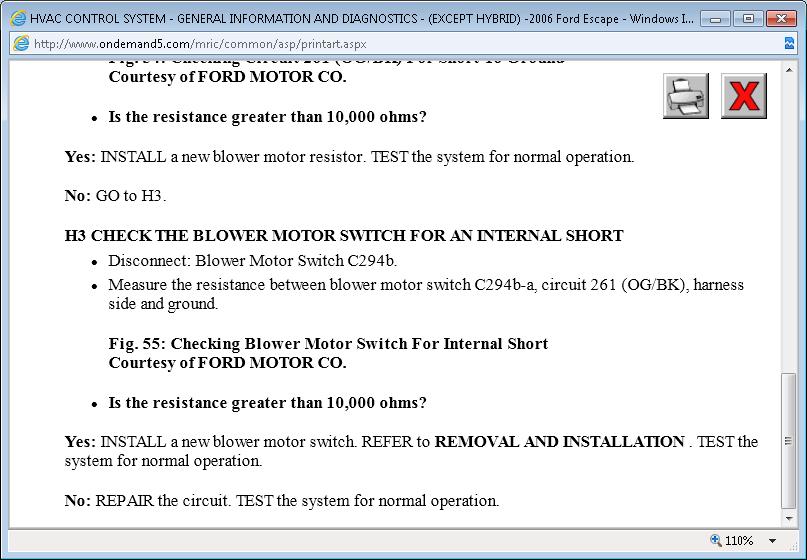The image size is (807, 560).
Task: Minimize the browser window
Action: coord(715,19)
